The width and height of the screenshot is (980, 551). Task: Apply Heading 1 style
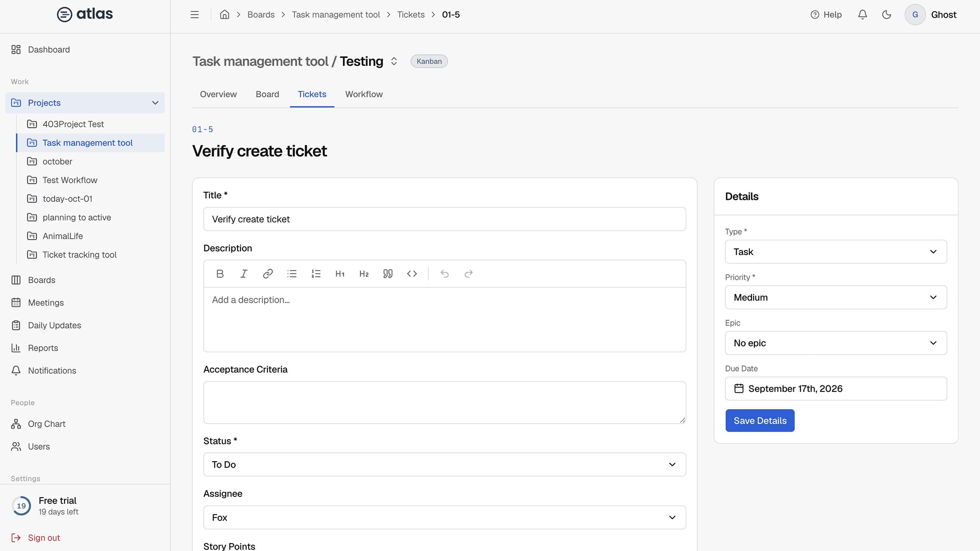tap(340, 274)
